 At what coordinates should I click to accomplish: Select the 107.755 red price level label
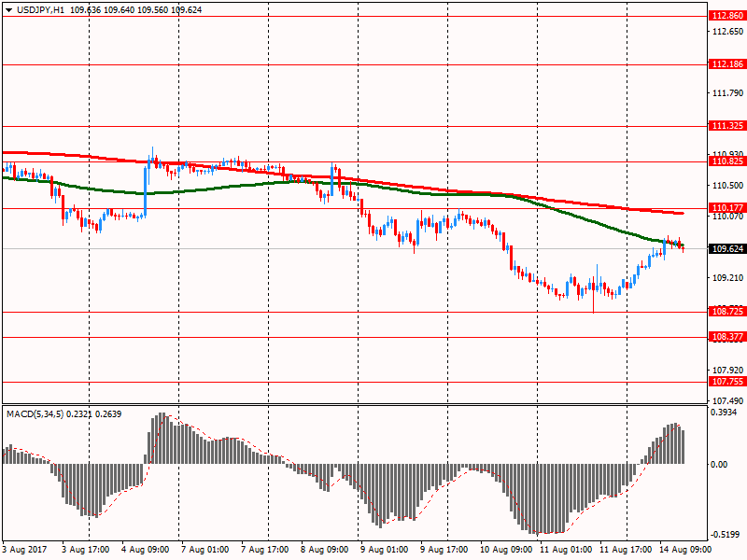727,382
